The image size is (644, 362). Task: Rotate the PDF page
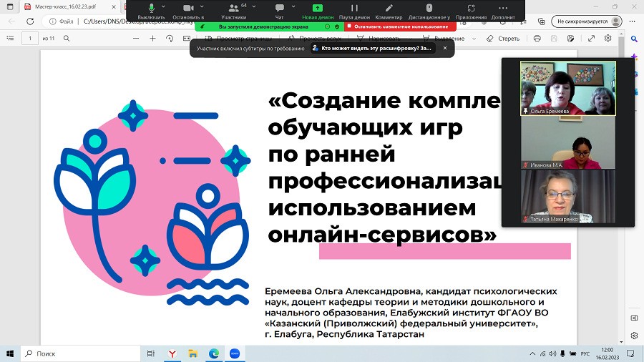click(x=170, y=38)
